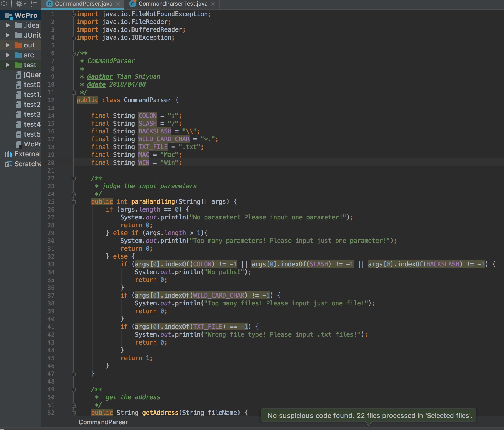Open the test0 file in the tree
The height and width of the screenshot is (430, 504).
coord(28,85)
